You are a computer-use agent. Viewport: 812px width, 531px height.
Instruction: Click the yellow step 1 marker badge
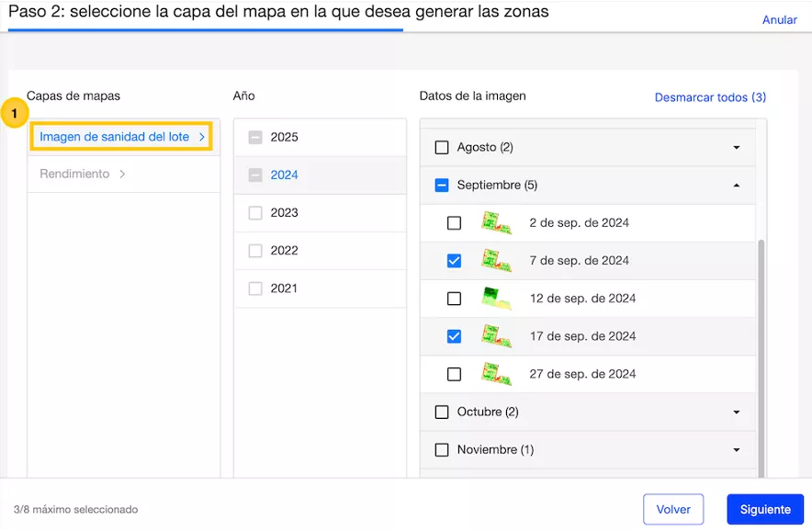[x=14, y=114]
